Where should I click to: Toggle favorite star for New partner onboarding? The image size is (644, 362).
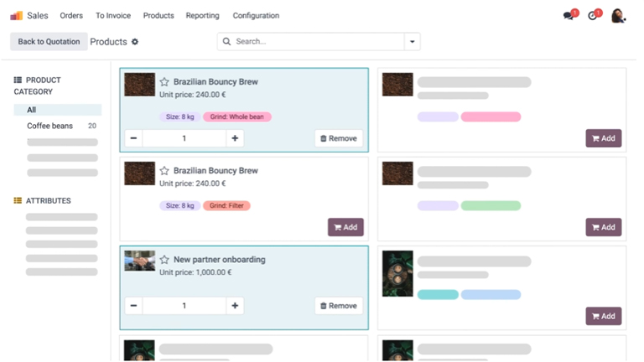click(165, 260)
